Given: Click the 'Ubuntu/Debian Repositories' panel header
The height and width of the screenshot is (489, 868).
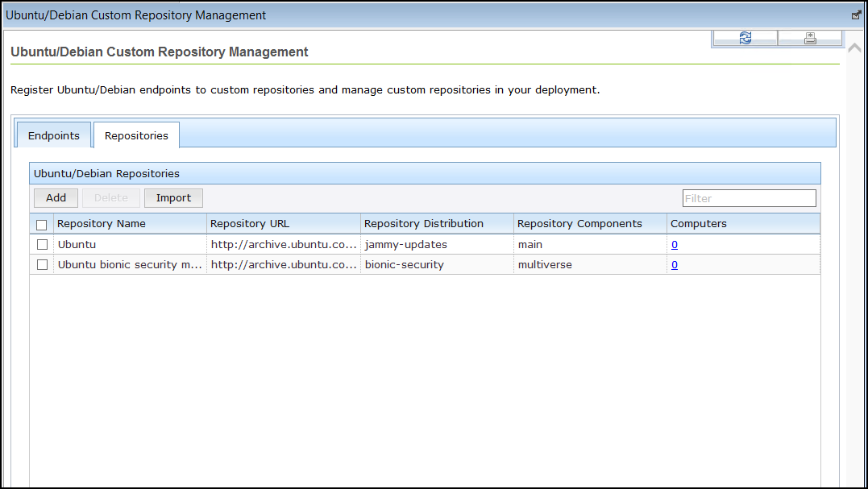Looking at the screenshot, I should pyautogui.click(x=426, y=174).
